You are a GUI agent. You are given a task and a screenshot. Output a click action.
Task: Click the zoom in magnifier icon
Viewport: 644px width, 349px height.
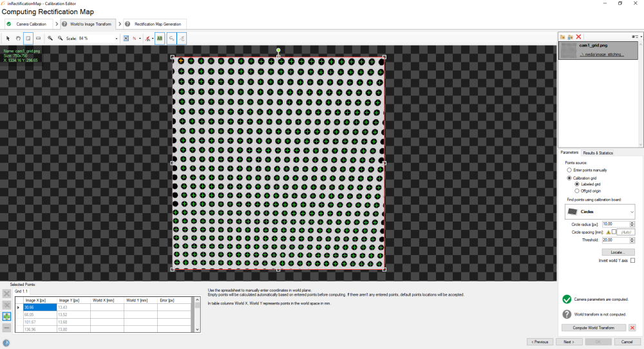pyautogui.click(x=50, y=39)
